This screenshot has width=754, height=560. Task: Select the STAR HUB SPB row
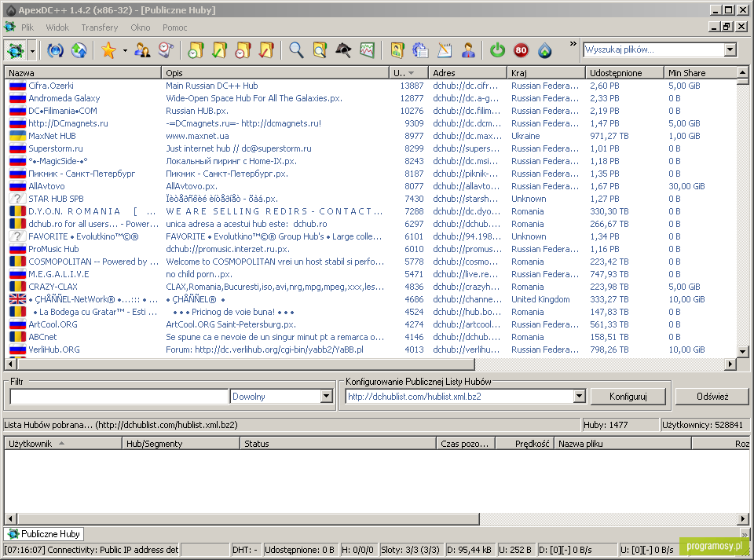pos(370,199)
